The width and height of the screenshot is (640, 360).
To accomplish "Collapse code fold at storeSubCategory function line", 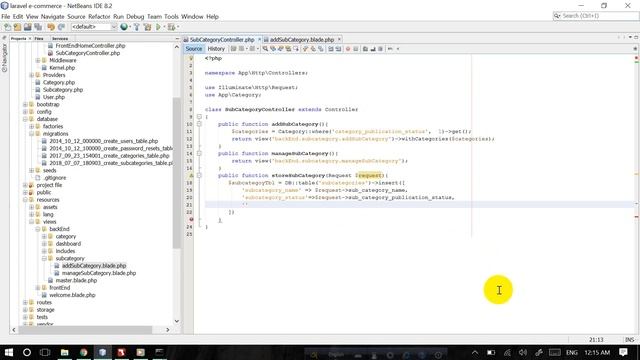I will pos(199,176).
